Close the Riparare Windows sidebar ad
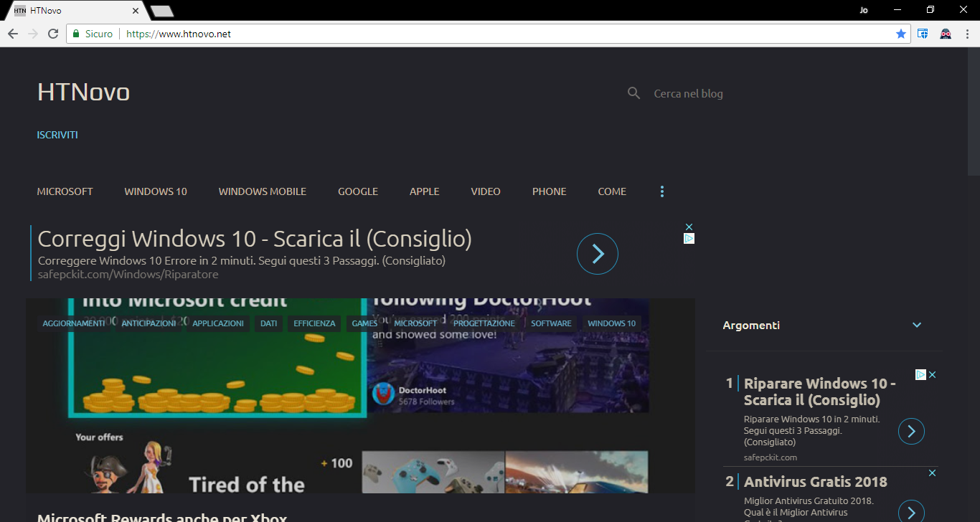 pos(933,374)
